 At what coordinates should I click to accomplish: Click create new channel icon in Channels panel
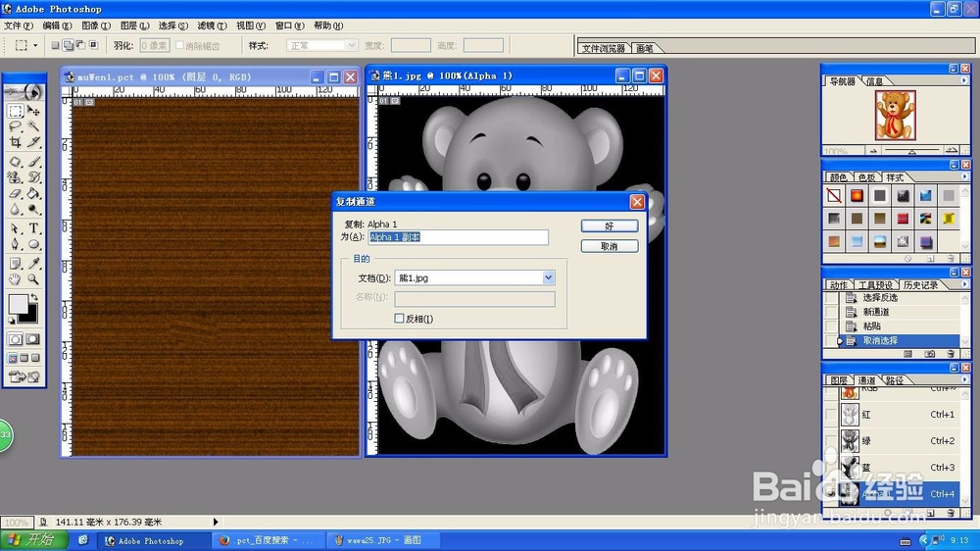coord(931,513)
